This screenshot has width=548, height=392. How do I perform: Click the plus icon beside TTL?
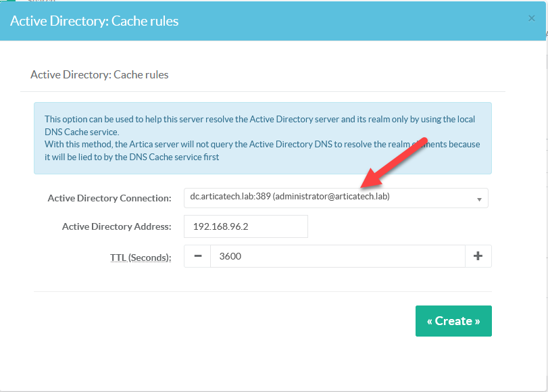478,256
